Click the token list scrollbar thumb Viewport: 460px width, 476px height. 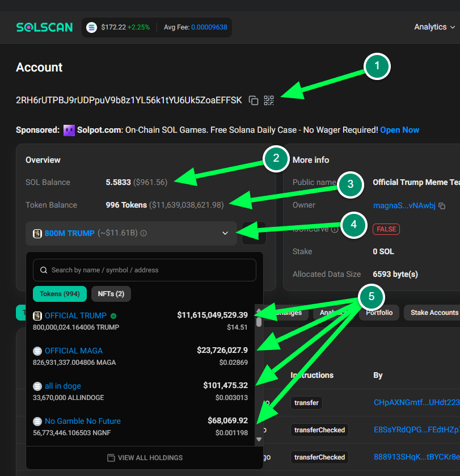pos(259,322)
